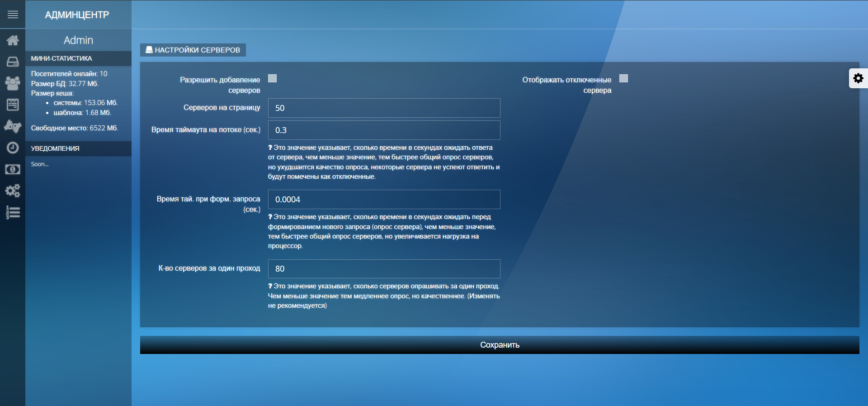
Task: Open the numbered list icon section
Action: (x=13, y=212)
